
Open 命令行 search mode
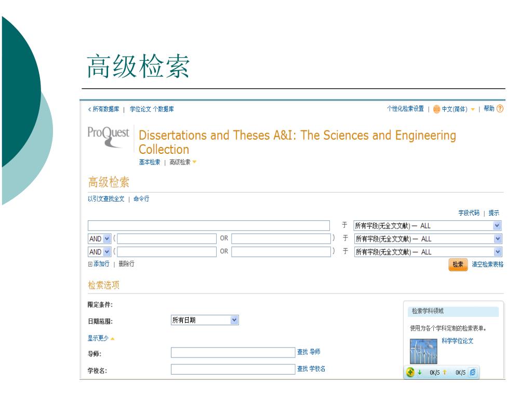coord(141,199)
